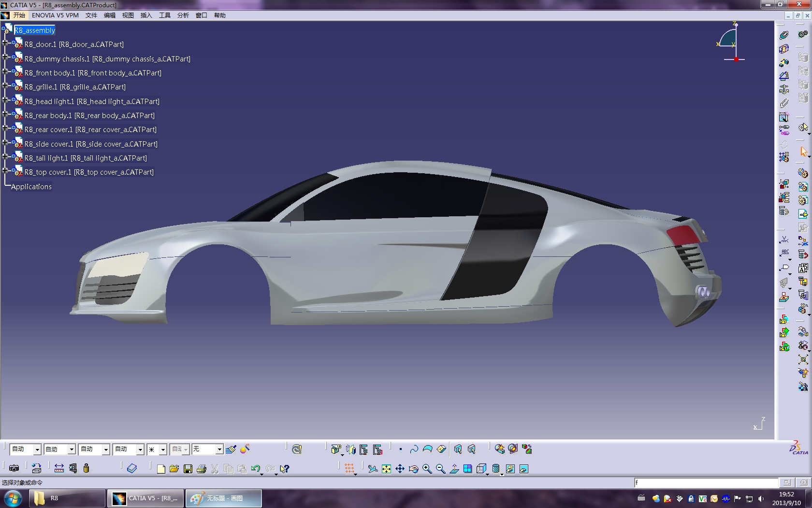This screenshot has height=508, width=812.
Task: Toggle the Volume selection filter
Action: click(441, 449)
